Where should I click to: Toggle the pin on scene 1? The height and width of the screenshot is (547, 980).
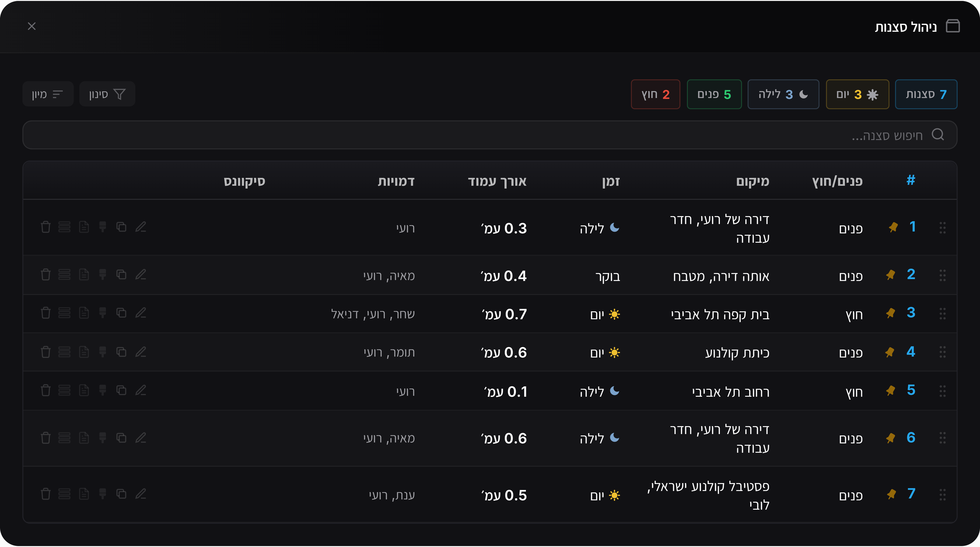pyautogui.click(x=893, y=228)
